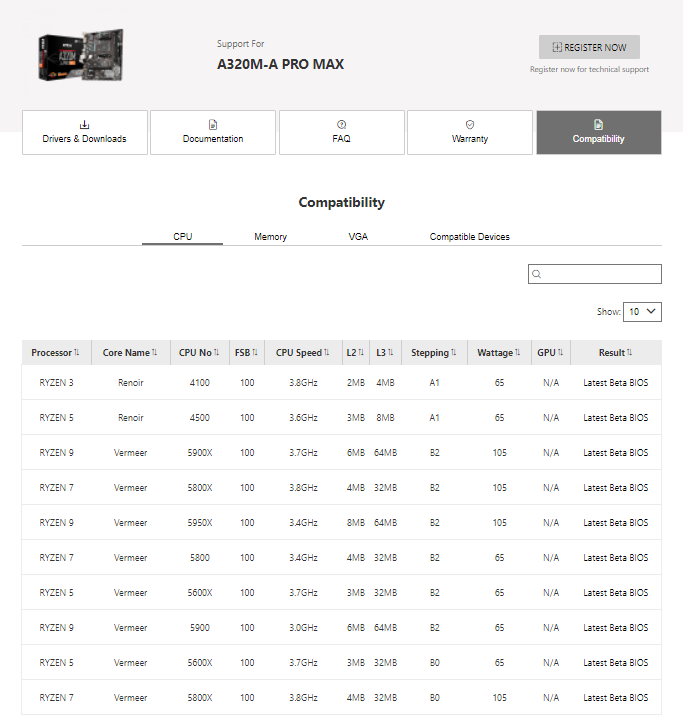The height and width of the screenshot is (723, 683).
Task: Open the FAQ tab
Action: (x=342, y=132)
